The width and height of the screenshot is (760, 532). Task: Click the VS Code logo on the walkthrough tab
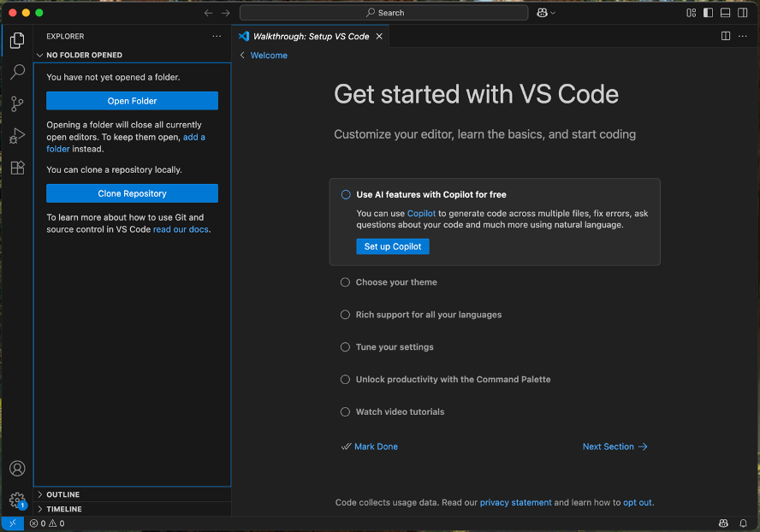click(x=244, y=36)
